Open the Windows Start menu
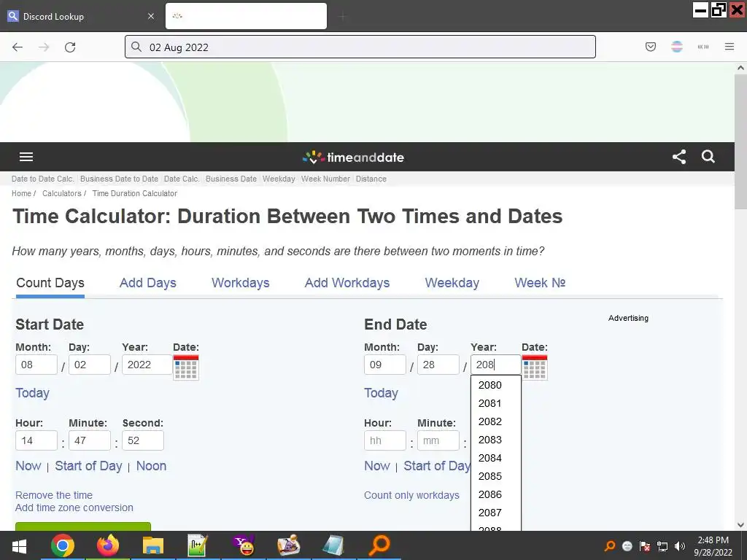Image resolution: width=747 pixels, height=560 pixels. pos(19,545)
